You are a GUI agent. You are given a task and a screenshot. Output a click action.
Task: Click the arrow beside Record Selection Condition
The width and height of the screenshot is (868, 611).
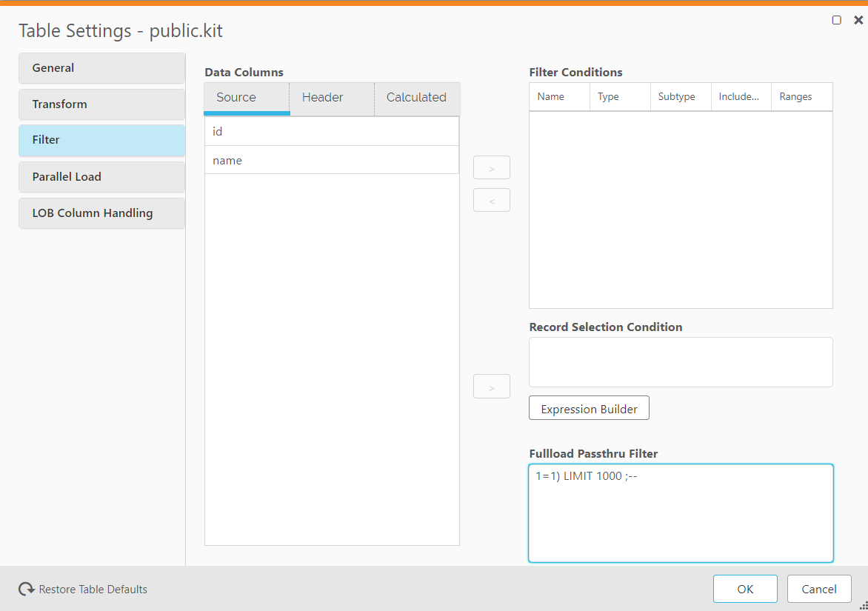(x=492, y=387)
